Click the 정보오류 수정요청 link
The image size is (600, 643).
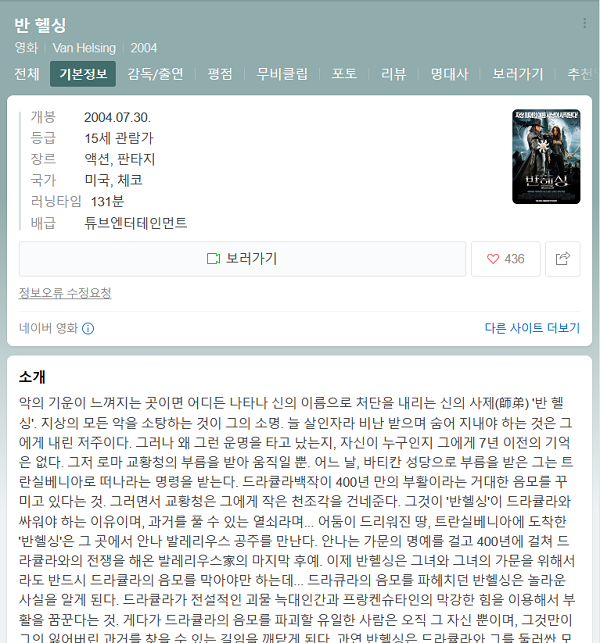point(65,293)
